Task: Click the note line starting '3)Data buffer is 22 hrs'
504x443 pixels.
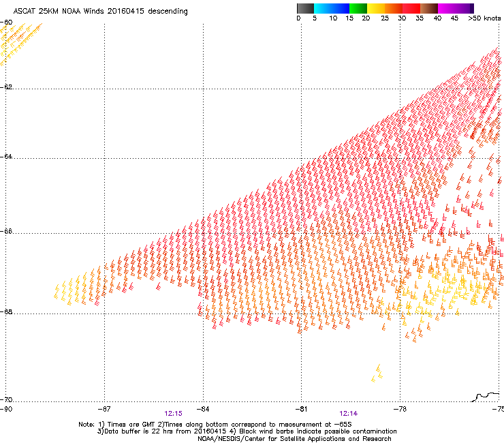Action: click(247, 431)
